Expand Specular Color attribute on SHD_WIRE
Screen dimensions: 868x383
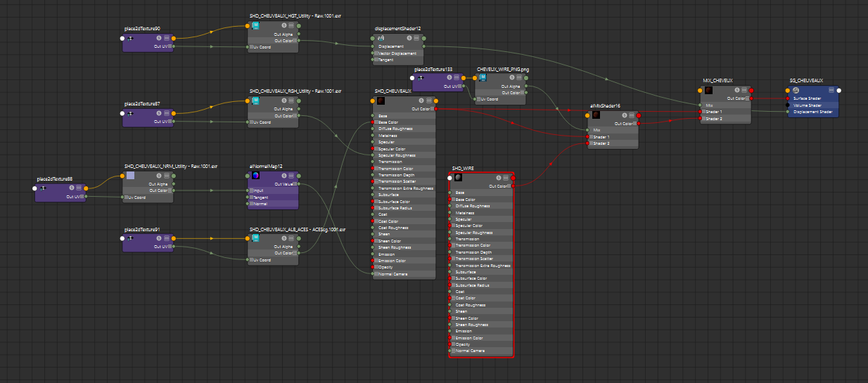454,226
